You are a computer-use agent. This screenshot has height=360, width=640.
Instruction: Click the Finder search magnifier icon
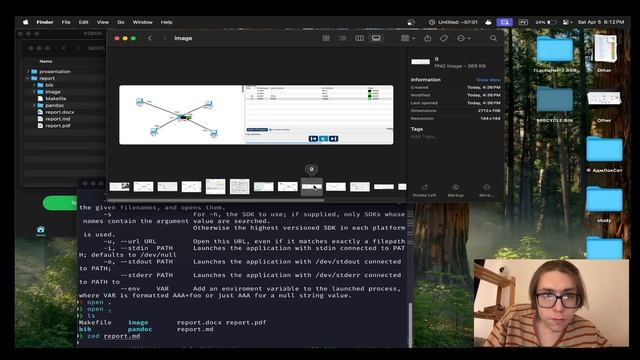(493, 38)
